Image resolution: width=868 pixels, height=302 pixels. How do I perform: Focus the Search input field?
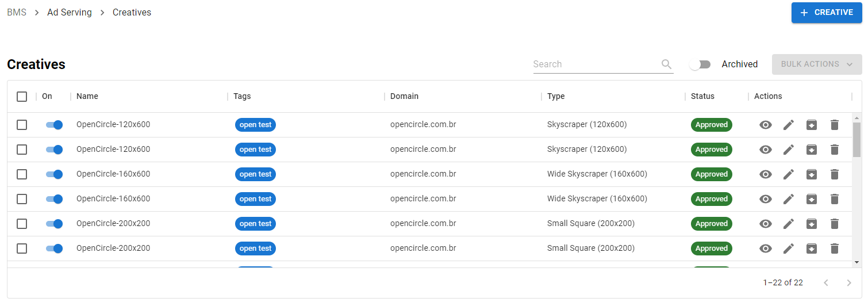pyautogui.click(x=595, y=64)
